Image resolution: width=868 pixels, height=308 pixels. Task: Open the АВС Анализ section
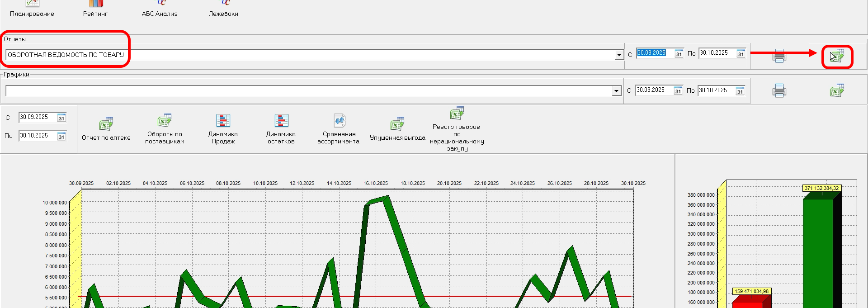160,9
